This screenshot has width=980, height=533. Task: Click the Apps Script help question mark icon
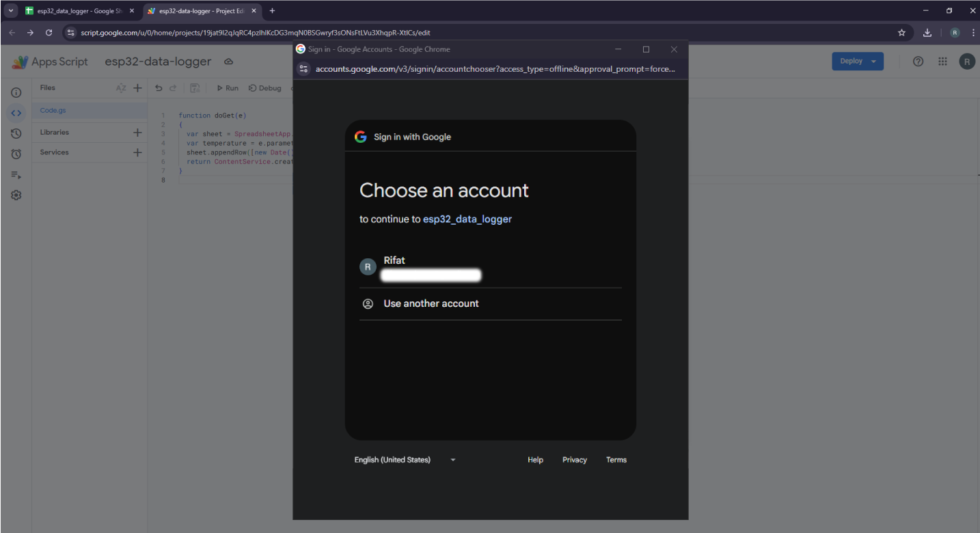tap(918, 61)
